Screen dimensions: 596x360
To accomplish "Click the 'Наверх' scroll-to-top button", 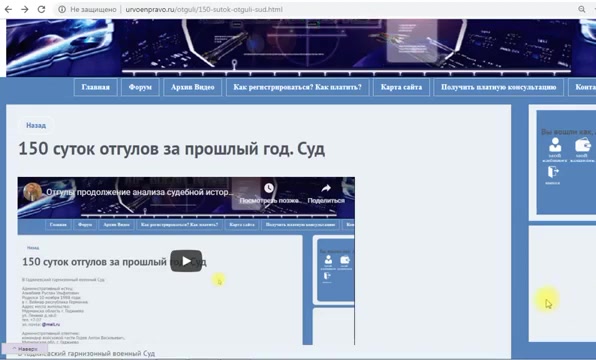I will coord(25,349).
